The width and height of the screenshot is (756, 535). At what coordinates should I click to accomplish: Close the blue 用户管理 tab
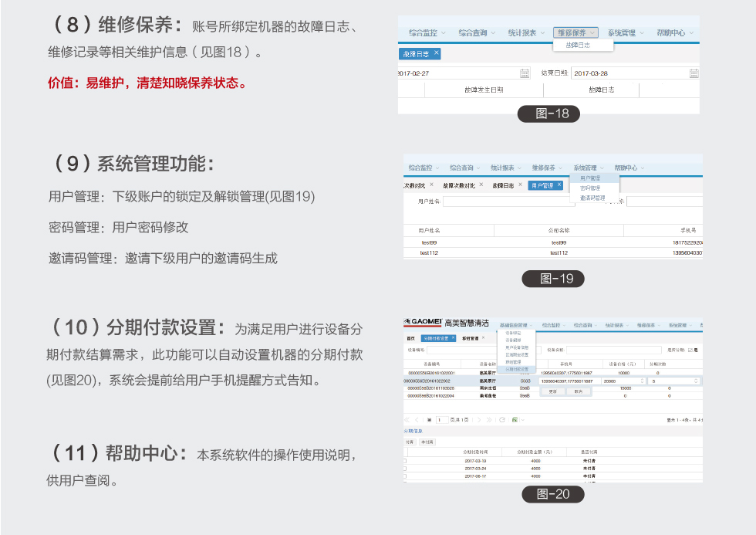click(x=561, y=185)
